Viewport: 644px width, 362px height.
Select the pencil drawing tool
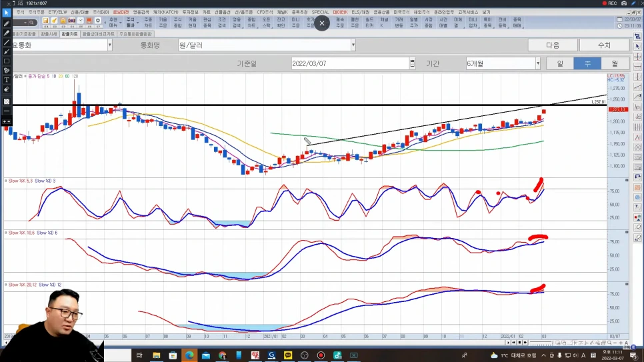coord(6,24)
